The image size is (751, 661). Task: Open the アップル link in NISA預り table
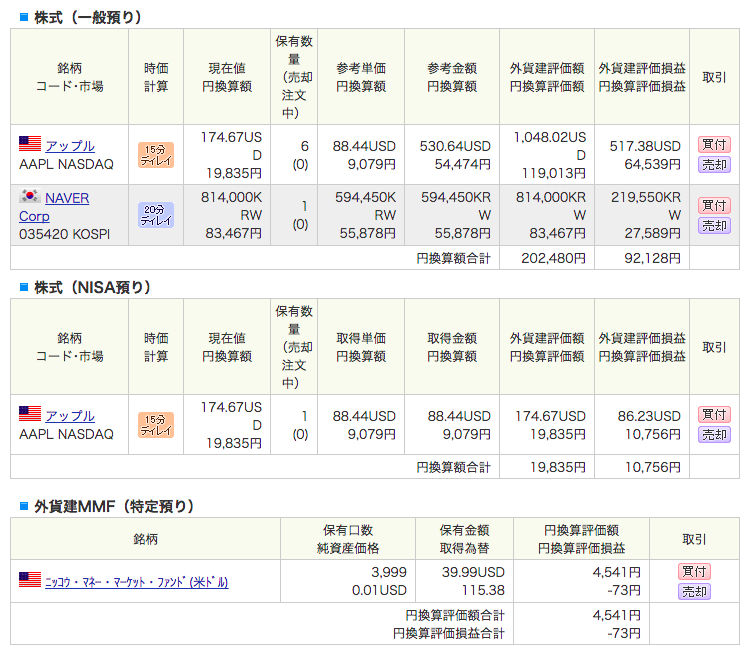click(x=70, y=416)
